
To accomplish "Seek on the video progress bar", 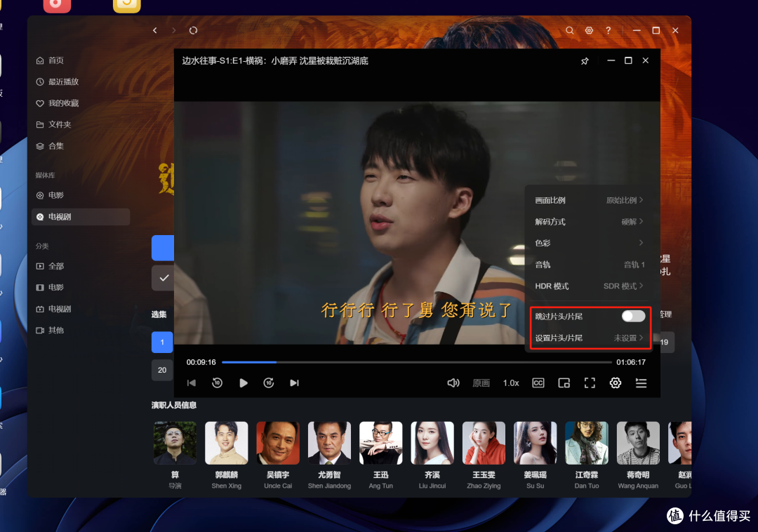I will [x=417, y=362].
